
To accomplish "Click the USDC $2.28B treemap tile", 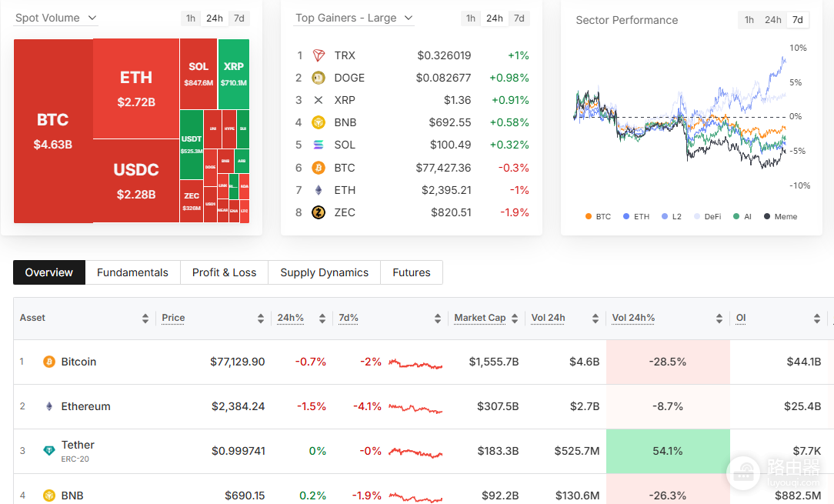I will pyautogui.click(x=136, y=181).
